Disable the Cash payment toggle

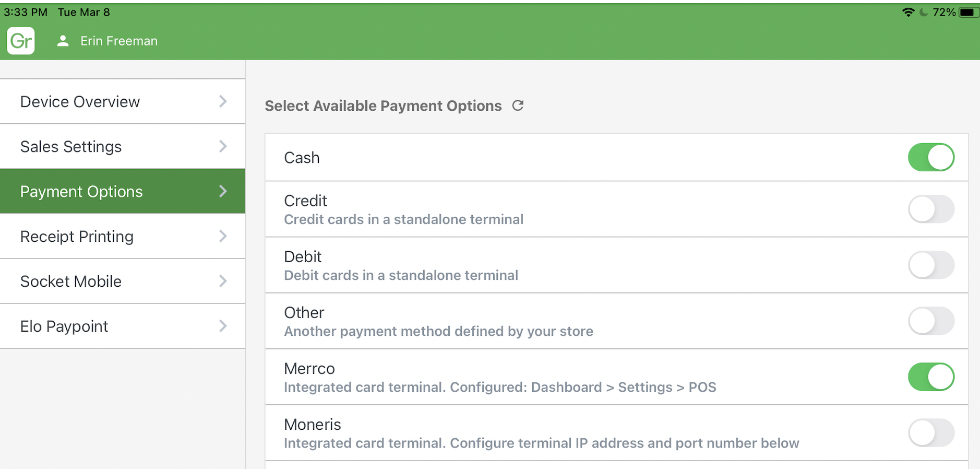point(931,157)
